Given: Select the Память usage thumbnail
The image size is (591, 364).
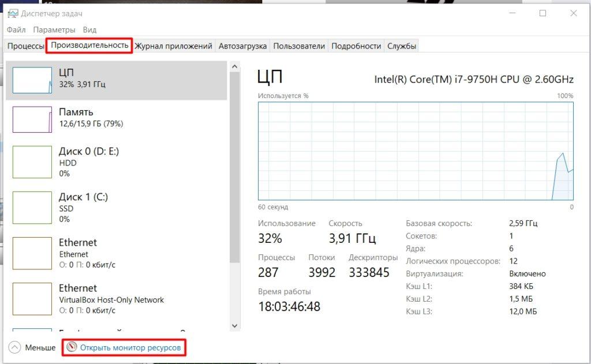Looking at the screenshot, I should 32,119.
